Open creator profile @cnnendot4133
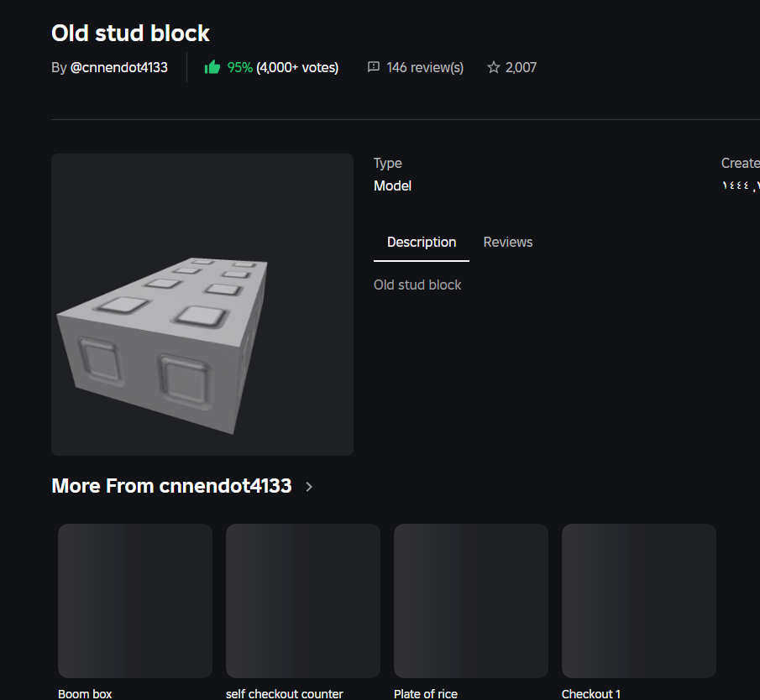Image resolution: width=760 pixels, height=700 pixels. (x=119, y=67)
